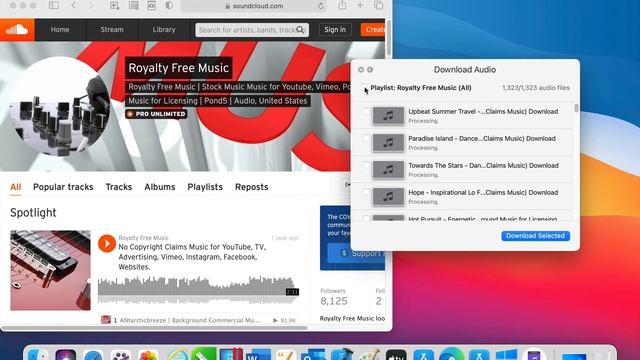Click the Safari page horizontal scrollbar
640x360 pixels.
154,328
